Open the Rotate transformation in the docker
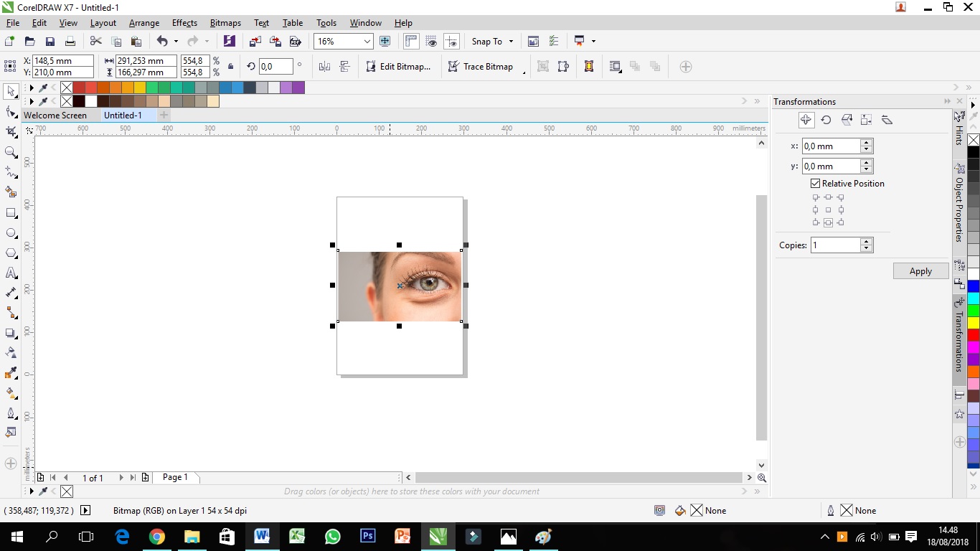 pos(826,119)
